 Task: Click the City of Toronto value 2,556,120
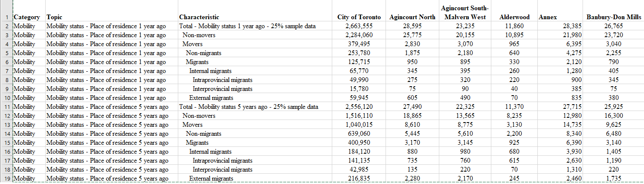(359, 107)
